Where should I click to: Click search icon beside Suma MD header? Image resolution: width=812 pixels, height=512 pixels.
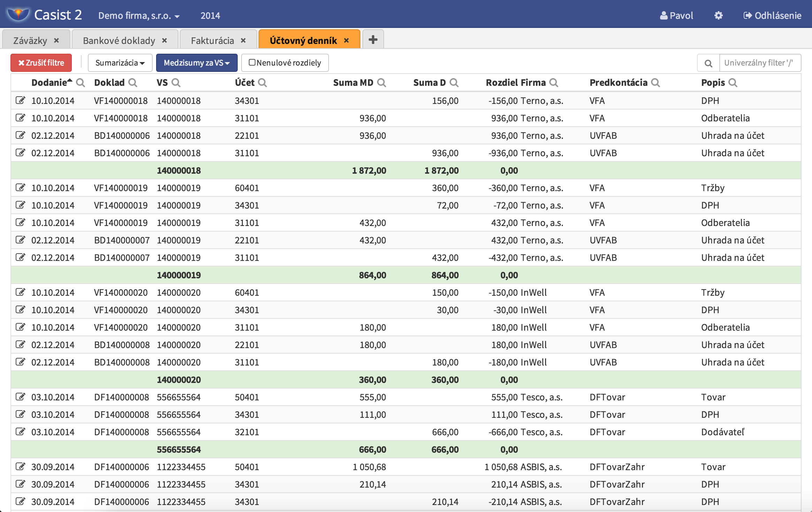point(382,83)
